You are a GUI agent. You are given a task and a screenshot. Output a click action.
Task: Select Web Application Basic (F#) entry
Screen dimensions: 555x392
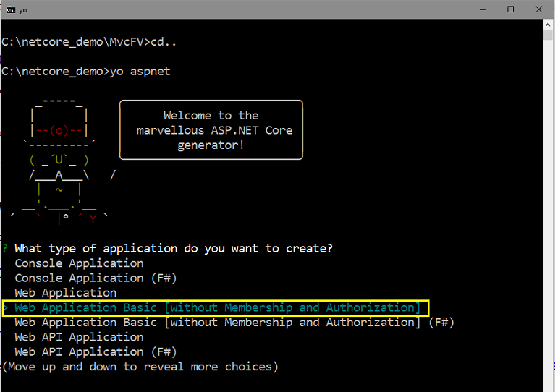pos(234,323)
